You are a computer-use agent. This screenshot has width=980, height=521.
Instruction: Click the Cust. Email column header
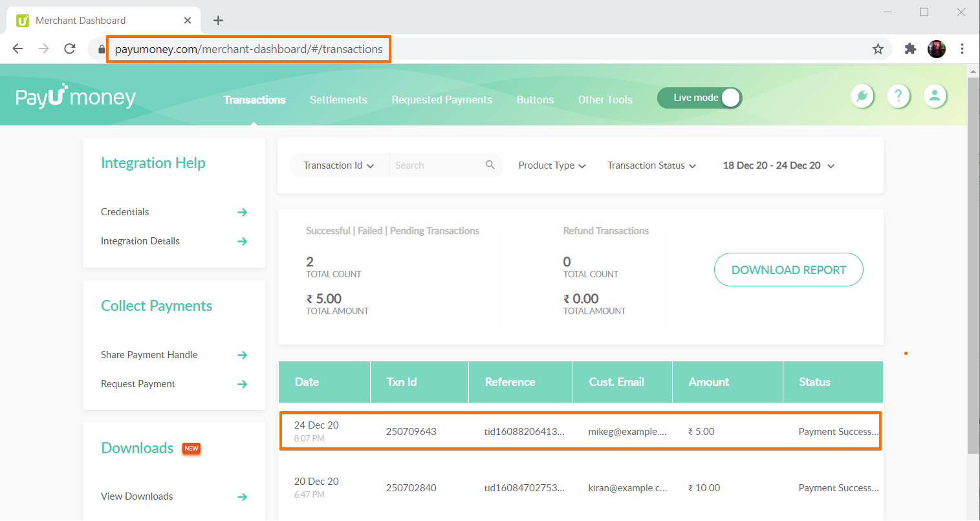pyautogui.click(x=622, y=382)
